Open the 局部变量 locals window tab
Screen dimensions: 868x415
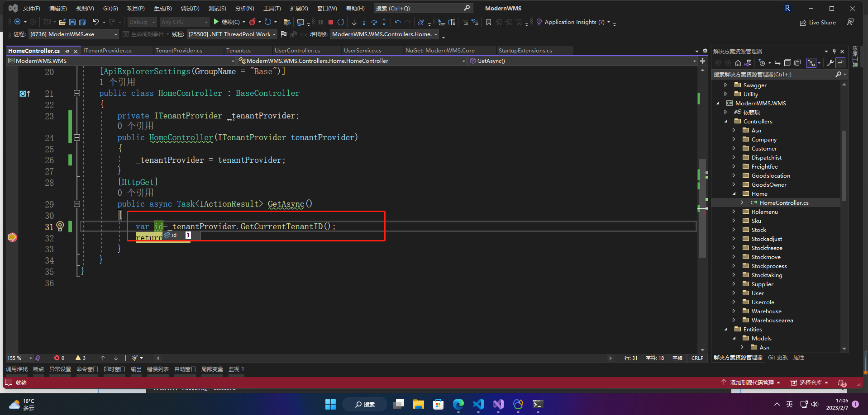click(x=212, y=369)
